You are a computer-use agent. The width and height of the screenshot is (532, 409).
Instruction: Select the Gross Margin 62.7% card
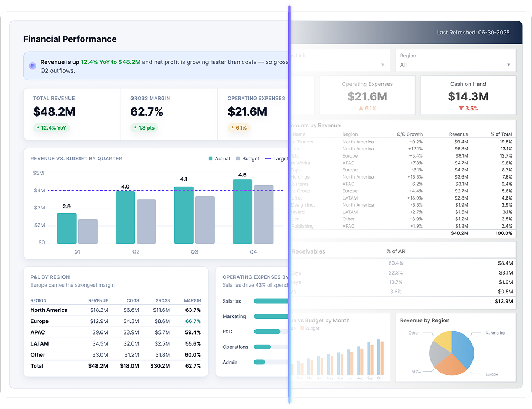(x=169, y=114)
